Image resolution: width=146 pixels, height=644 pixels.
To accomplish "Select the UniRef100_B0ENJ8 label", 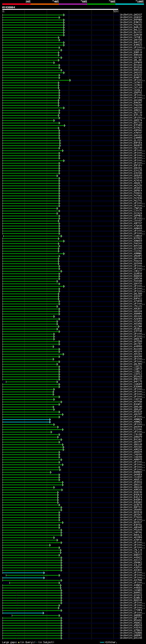I will (131, 495).
